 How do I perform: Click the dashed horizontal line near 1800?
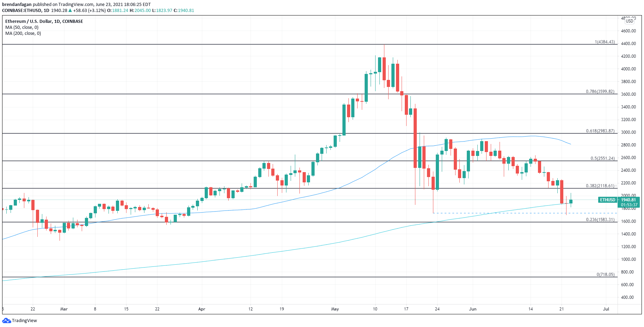coord(525,213)
